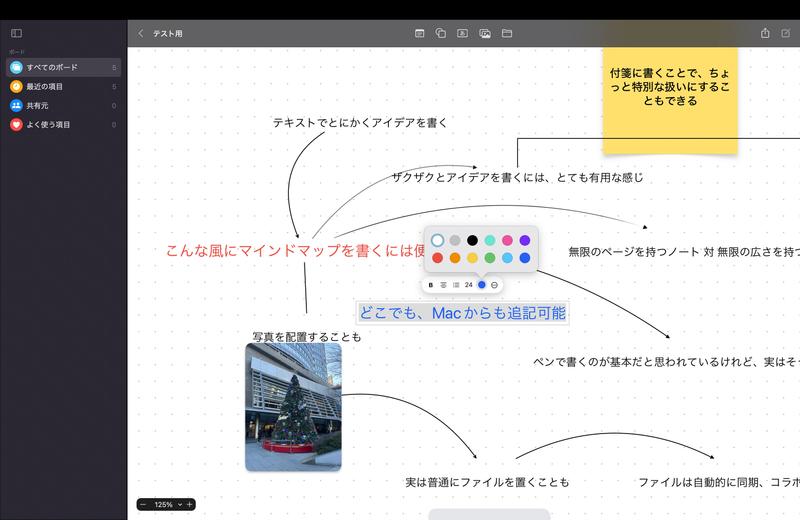Open text alignment options in format bar
The width and height of the screenshot is (800, 520).
(x=443, y=285)
